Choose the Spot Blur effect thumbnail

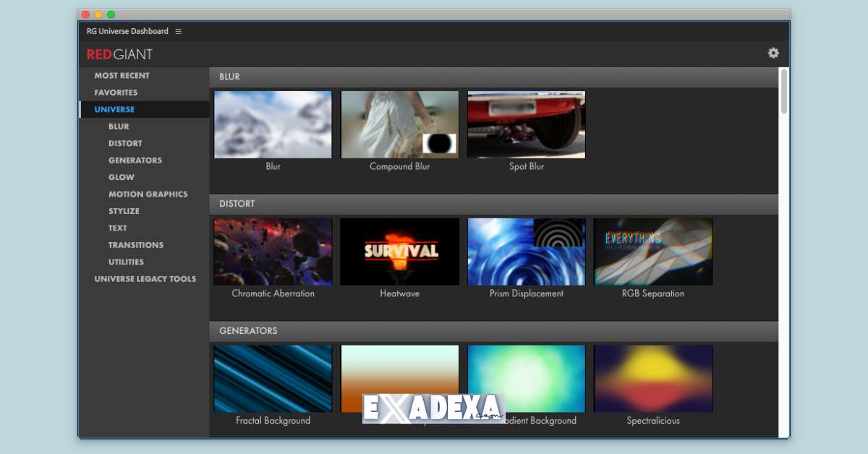point(526,124)
